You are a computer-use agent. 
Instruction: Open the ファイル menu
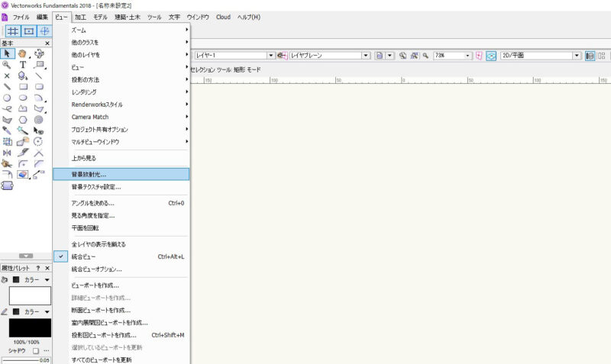pos(21,17)
